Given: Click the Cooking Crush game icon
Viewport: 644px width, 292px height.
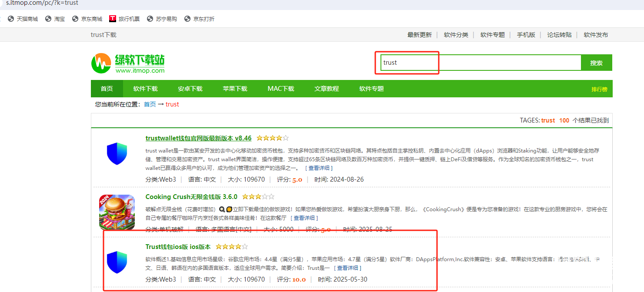Looking at the screenshot, I should [x=117, y=212].
